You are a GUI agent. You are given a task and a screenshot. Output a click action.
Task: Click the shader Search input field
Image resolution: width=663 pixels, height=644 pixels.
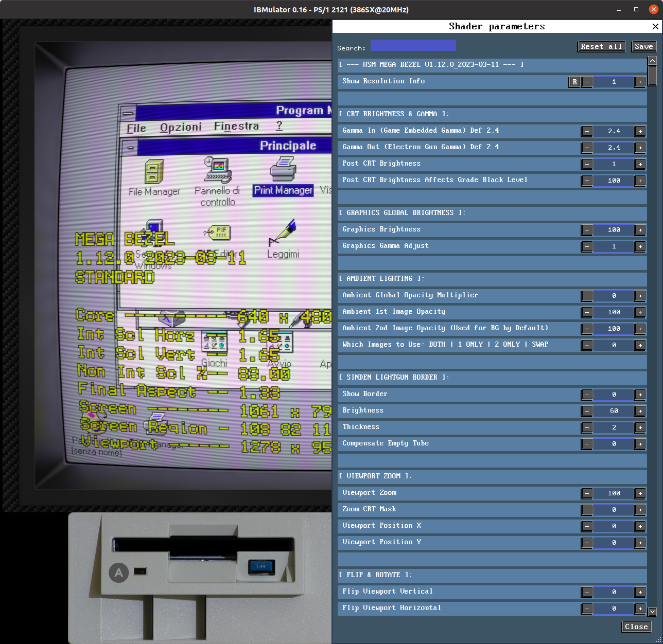[413, 45]
